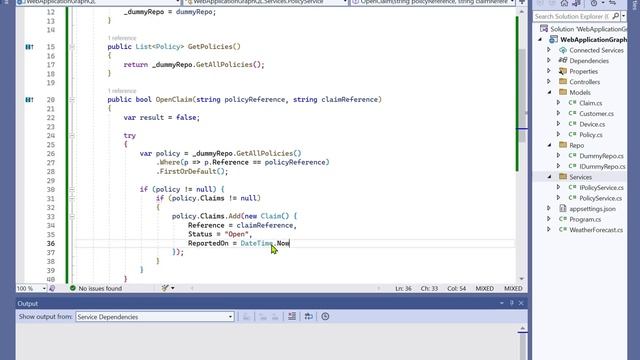Click the WeatherForecast.cs C# file icon

click(563, 230)
